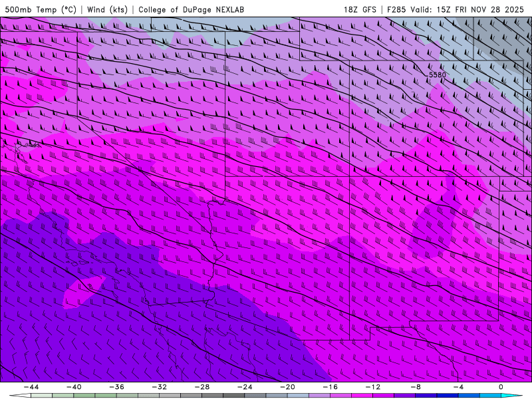532x399 pixels.
Task: Click the 'F285' forecast hour label
Action: tap(396, 9)
